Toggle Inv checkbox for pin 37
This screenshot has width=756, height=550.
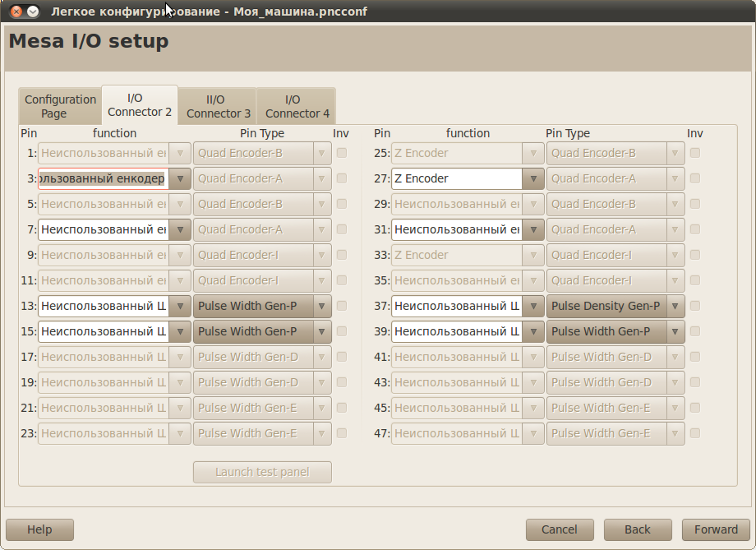(695, 306)
